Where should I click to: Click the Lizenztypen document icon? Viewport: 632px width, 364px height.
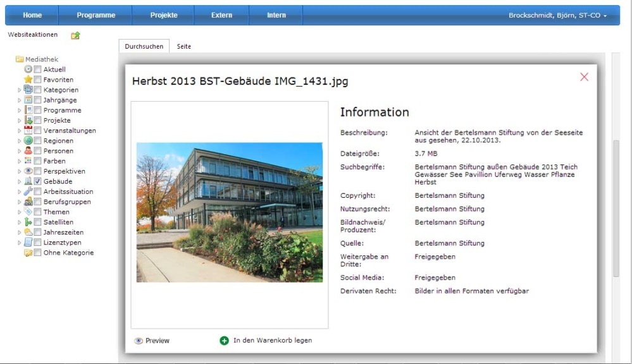[28, 242]
